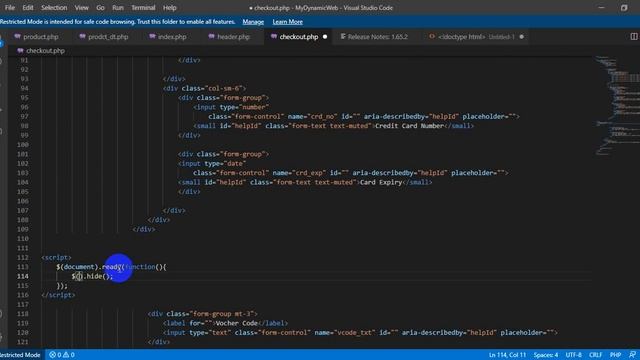Click the "Credit Card Number" text

click(409, 126)
